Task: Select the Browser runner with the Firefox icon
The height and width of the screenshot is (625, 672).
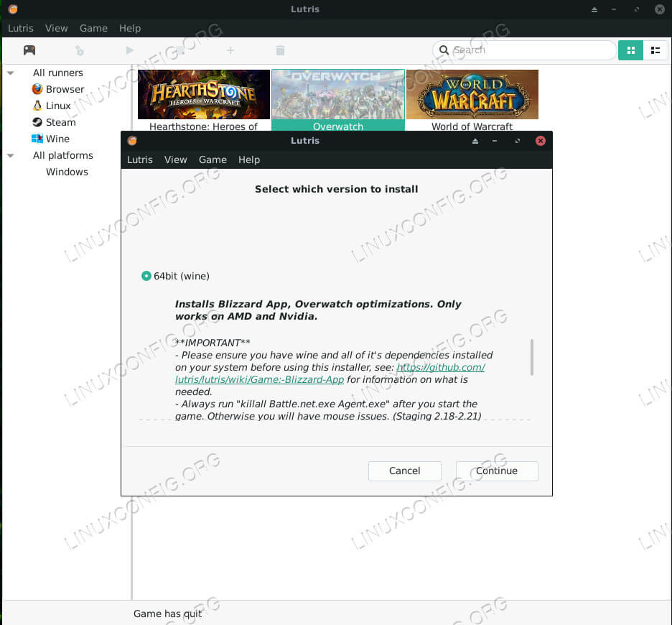Action: 37,89
